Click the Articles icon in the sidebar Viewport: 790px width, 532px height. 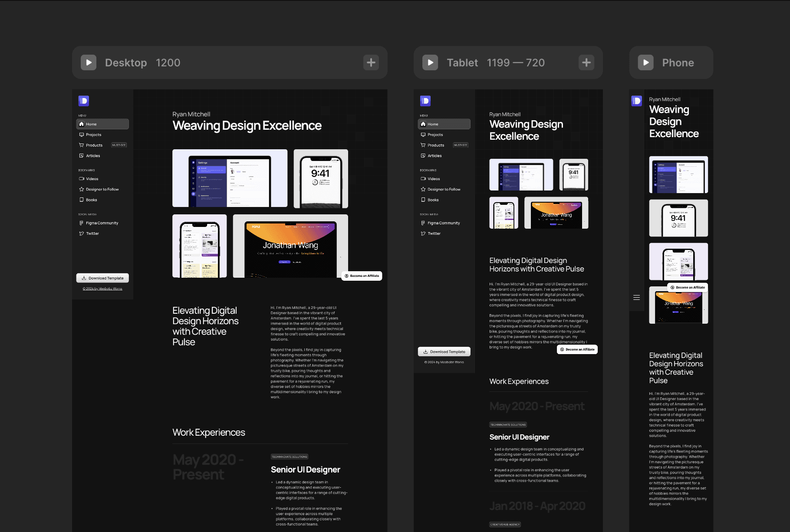[82, 155]
